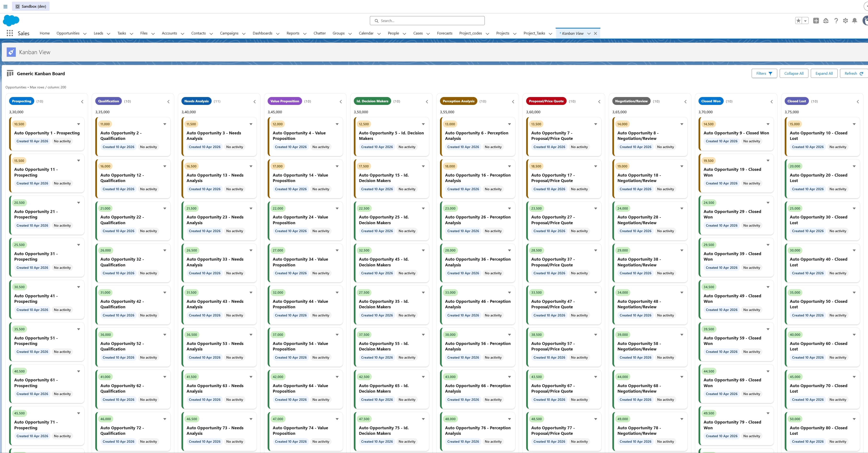Click the Sandbox (dev) badge
868x453 pixels.
pyautogui.click(x=31, y=6)
